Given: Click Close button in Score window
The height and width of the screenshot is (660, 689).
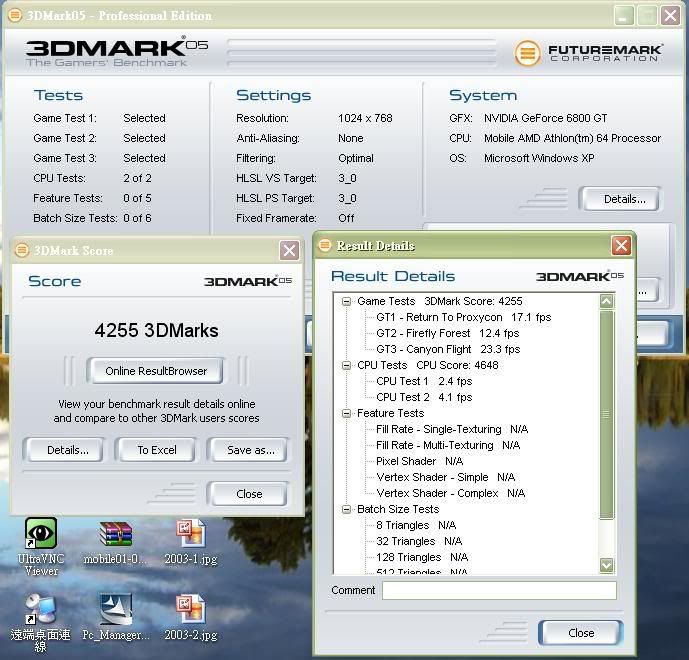Looking at the screenshot, I should [249, 494].
